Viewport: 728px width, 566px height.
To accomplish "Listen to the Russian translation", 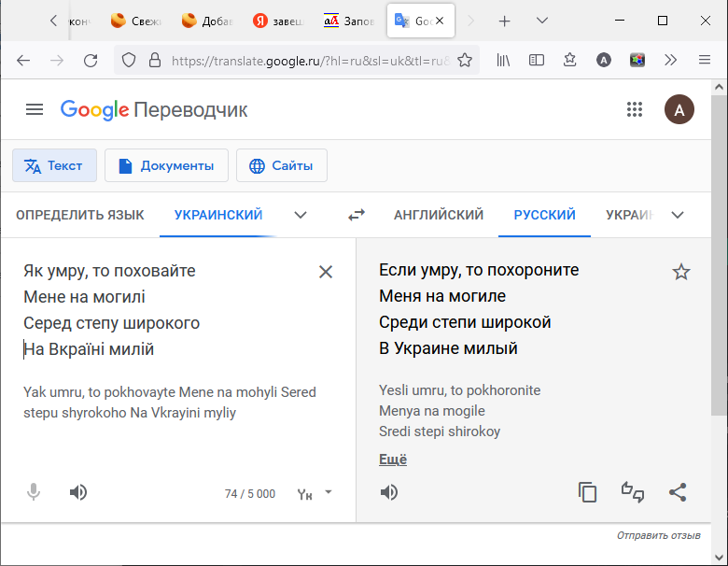I will click(389, 492).
